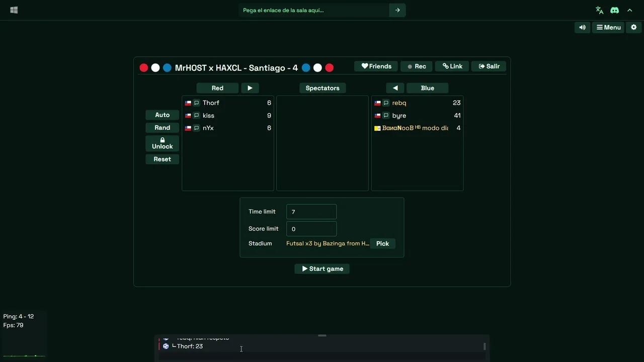Image resolution: width=644 pixels, height=362 pixels.
Task: Click the ball icon beside Thorf: 23
Action: point(166,346)
